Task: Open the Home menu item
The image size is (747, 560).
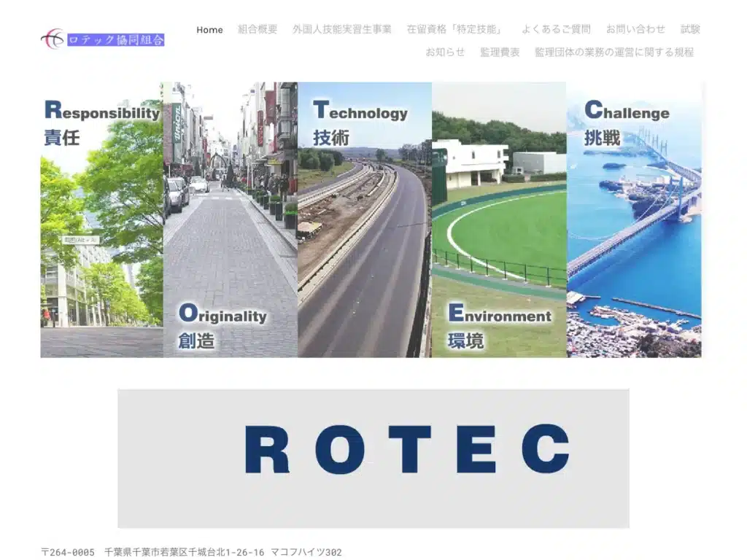Action: [x=209, y=29]
